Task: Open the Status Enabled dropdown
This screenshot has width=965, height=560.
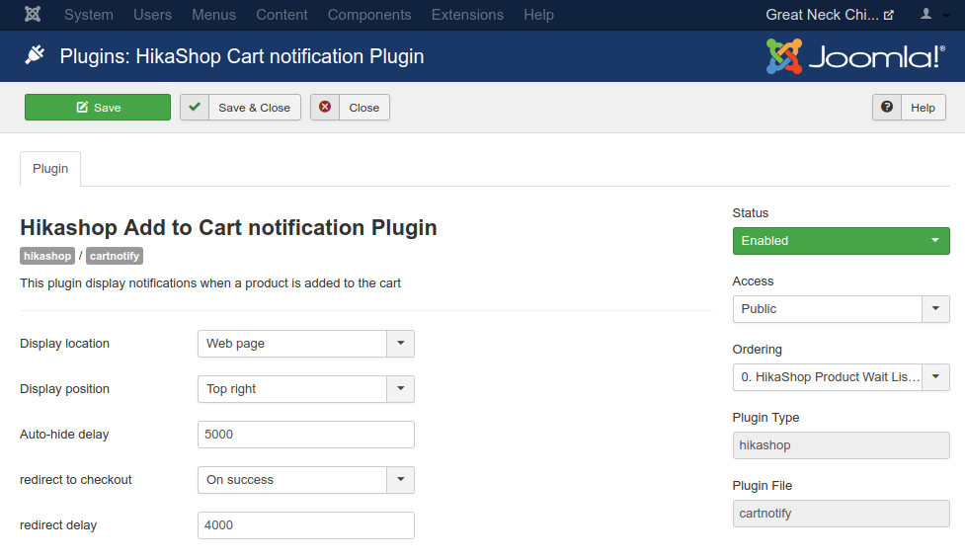Action: [841, 241]
